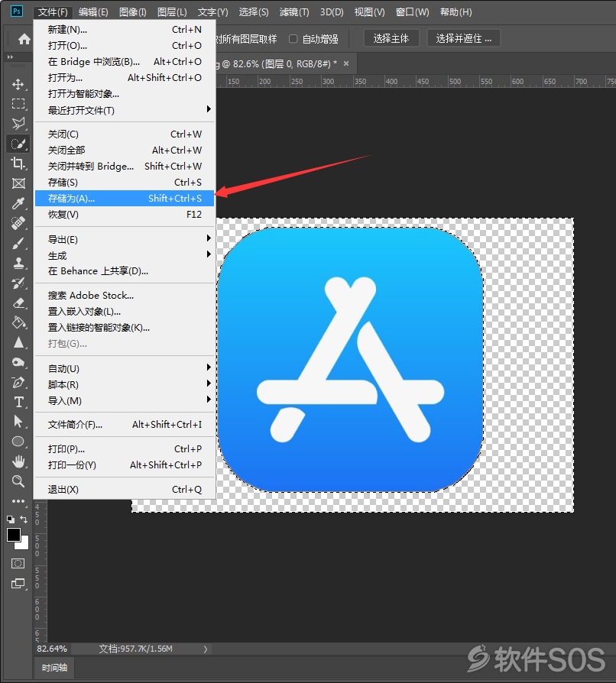
Task: Select the Brush tool
Action: click(x=18, y=243)
